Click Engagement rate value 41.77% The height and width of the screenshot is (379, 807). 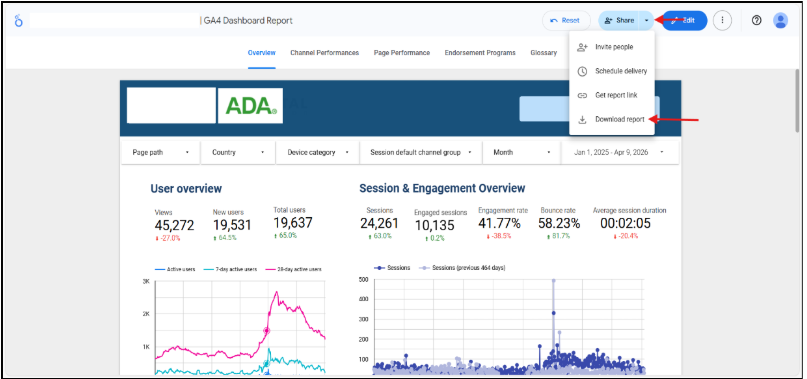tap(499, 223)
